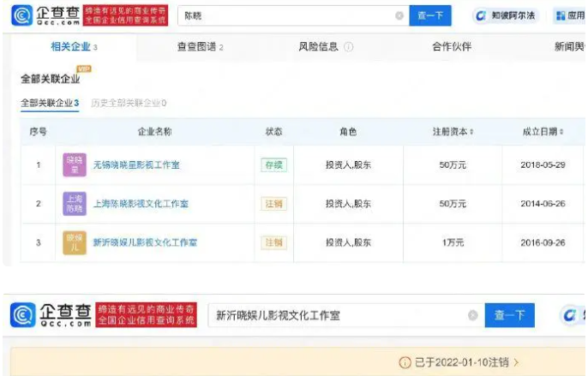Switch to the 相关企业 tab
This screenshot has width=588, height=376.
74,47
